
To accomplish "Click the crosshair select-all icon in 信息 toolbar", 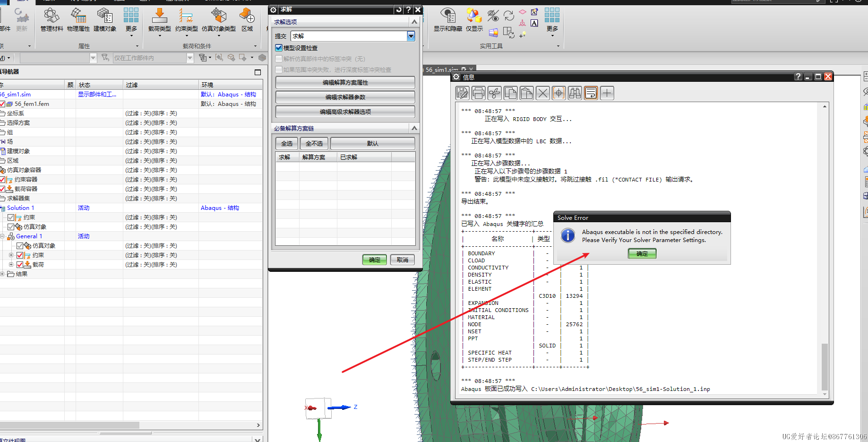I will click(x=559, y=93).
